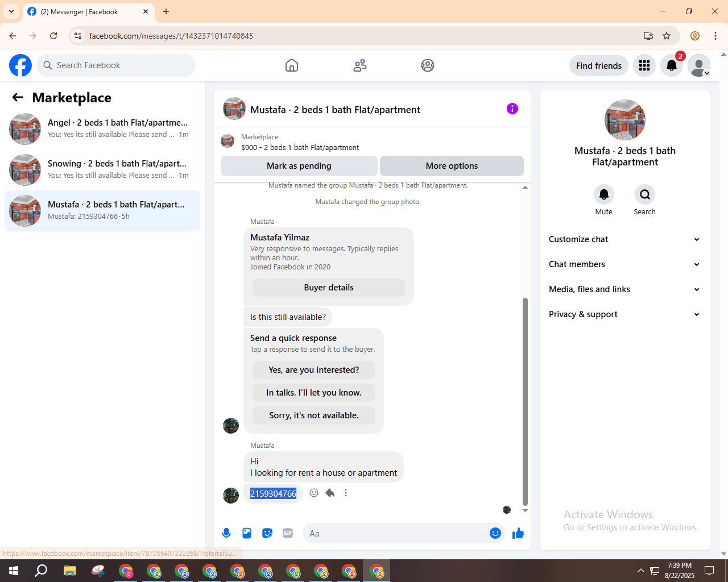View site information icon in address bar
This screenshot has height=582, width=728.
78,36
